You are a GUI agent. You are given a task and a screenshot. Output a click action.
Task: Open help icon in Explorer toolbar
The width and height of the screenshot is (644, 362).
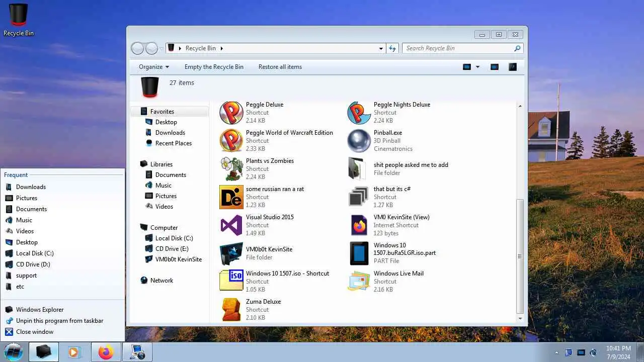tap(513, 67)
